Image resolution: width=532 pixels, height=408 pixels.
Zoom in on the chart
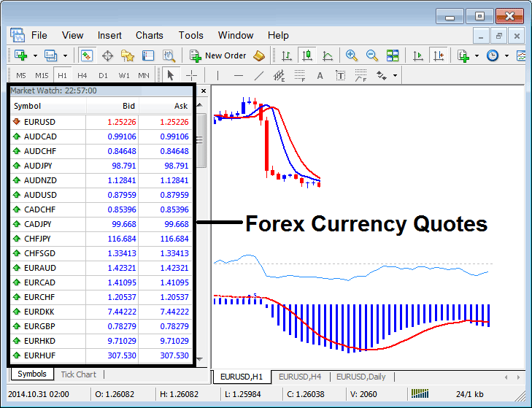click(x=352, y=55)
